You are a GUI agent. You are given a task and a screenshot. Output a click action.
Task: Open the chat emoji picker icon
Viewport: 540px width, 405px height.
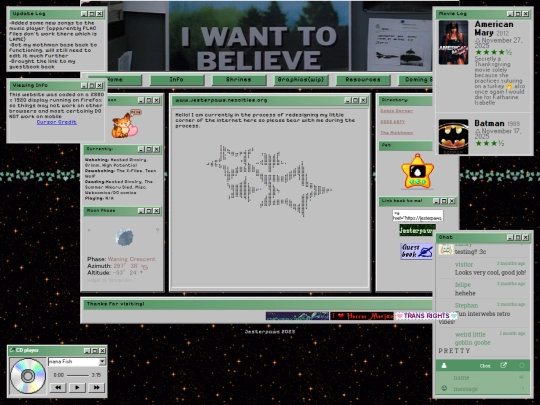click(444, 388)
